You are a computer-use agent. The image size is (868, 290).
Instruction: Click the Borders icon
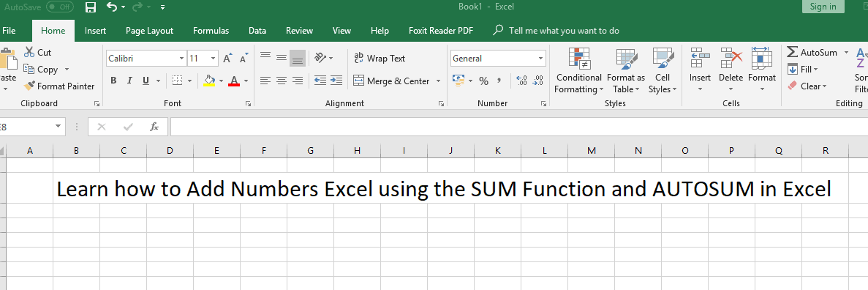(177, 81)
